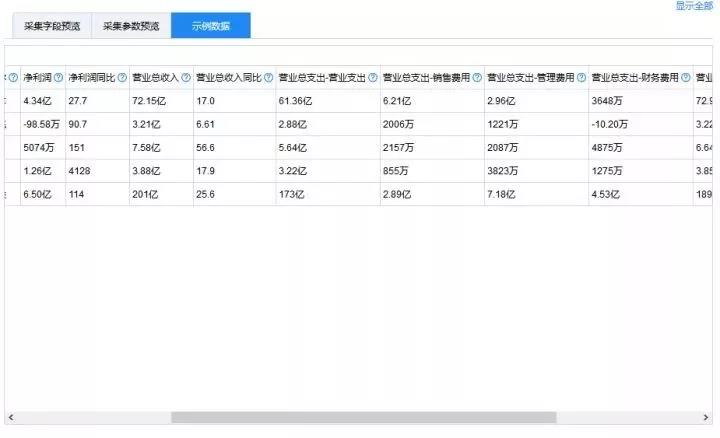Click the cell with value 2.96亿

click(536, 101)
